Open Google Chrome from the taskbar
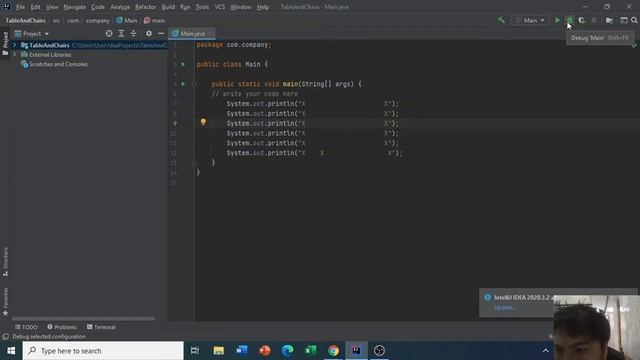Image resolution: width=640 pixels, height=360 pixels. (333, 351)
